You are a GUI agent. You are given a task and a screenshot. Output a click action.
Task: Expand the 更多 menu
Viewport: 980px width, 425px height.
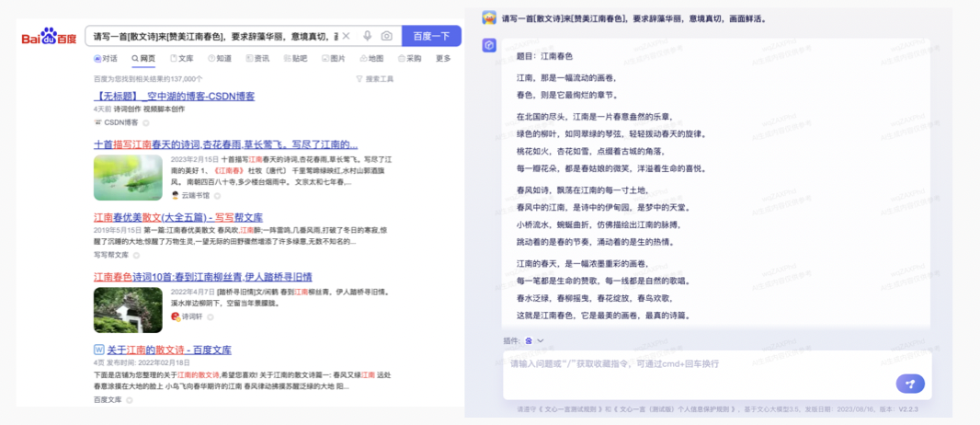(x=443, y=58)
